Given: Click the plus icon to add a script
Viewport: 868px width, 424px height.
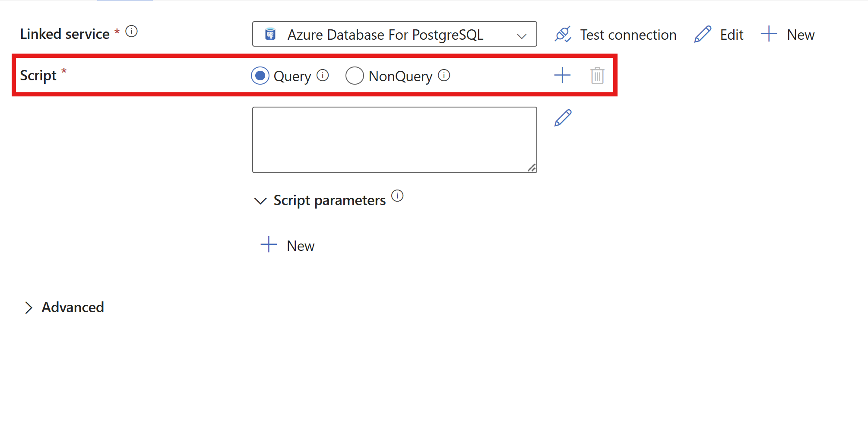Looking at the screenshot, I should (x=562, y=75).
